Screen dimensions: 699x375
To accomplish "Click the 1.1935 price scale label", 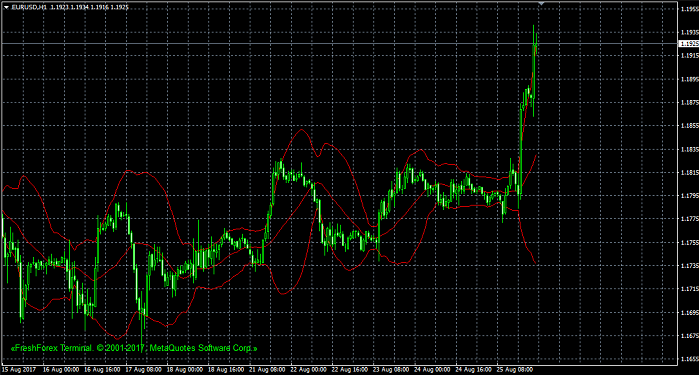I will (x=690, y=32).
